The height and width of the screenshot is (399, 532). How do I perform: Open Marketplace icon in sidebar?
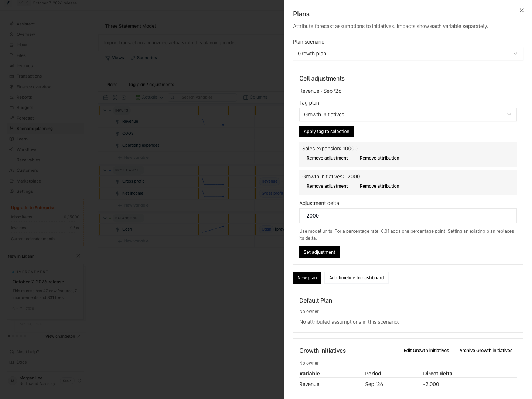[x=11, y=181]
